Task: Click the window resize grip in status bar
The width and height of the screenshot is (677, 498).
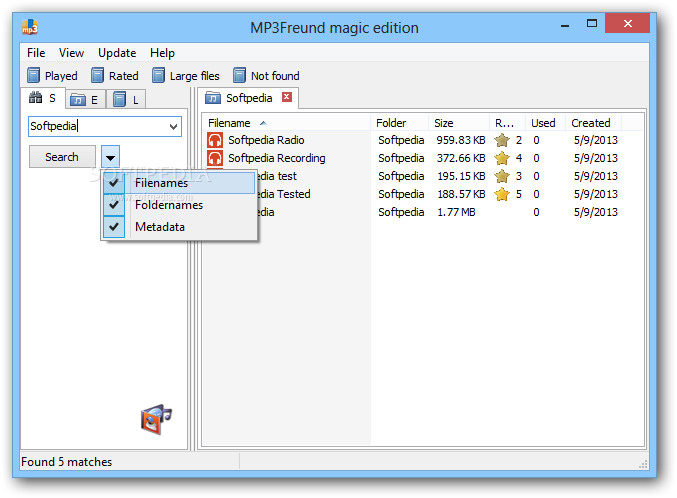Action: 643,464
